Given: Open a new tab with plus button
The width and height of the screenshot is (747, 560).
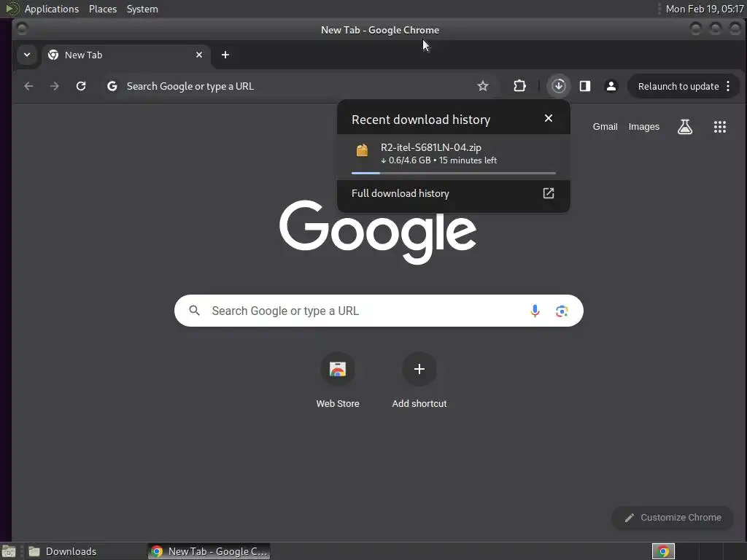Looking at the screenshot, I should [225, 55].
